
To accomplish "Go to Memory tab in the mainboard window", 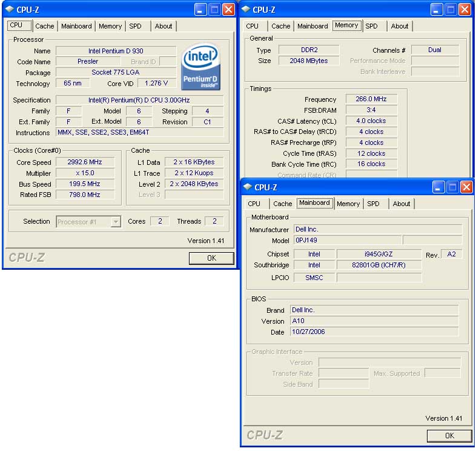I will (348, 204).
